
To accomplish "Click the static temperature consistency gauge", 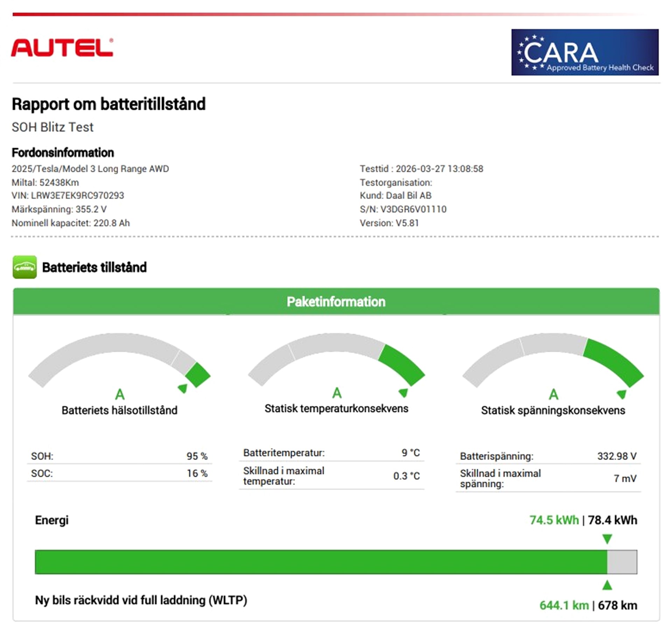I will click(x=336, y=360).
